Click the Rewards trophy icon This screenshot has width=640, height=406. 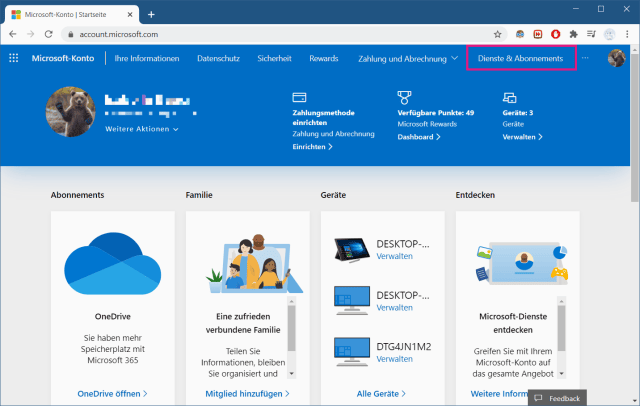click(x=404, y=98)
